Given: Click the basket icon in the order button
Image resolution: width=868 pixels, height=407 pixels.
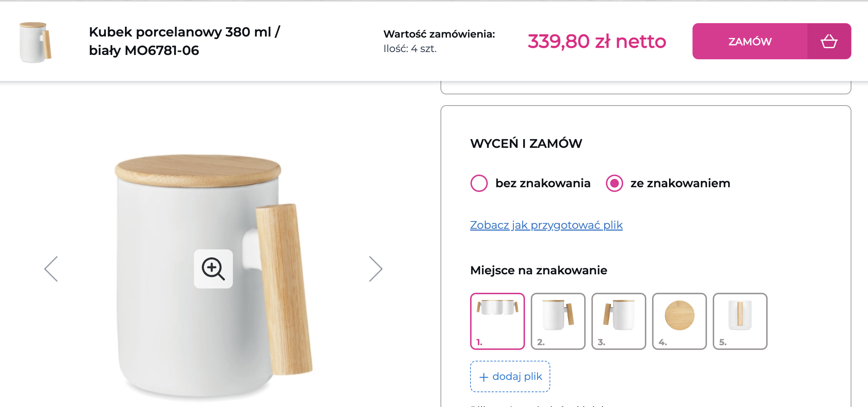Looking at the screenshot, I should [x=829, y=41].
